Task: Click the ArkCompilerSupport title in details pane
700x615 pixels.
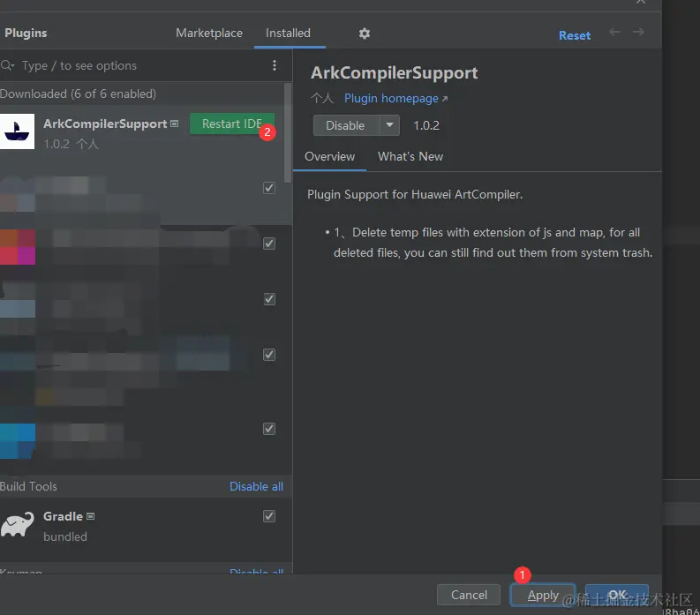Action: (395, 72)
